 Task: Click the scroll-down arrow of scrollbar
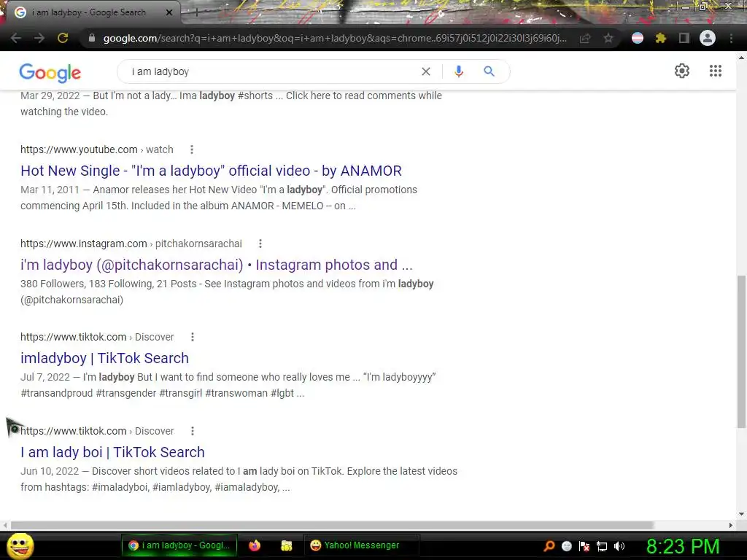[x=741, y=514]
